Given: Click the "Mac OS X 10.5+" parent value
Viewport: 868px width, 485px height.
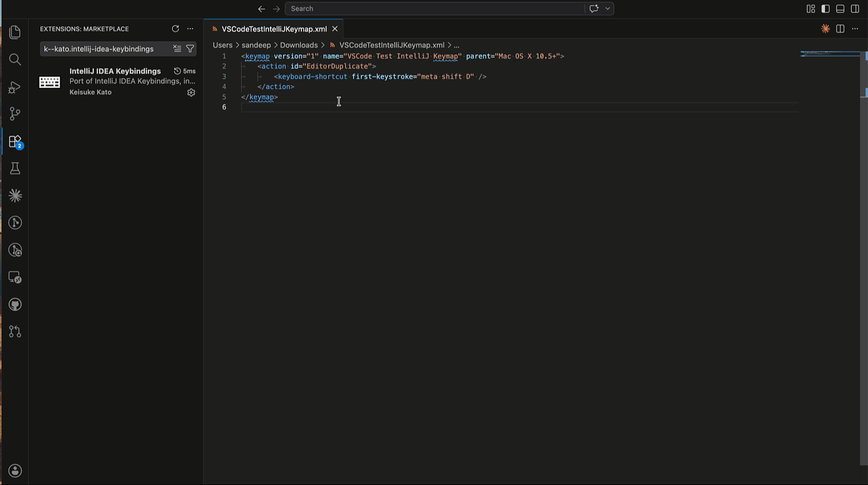Looking at the screenshot, I should coord(527,56).
